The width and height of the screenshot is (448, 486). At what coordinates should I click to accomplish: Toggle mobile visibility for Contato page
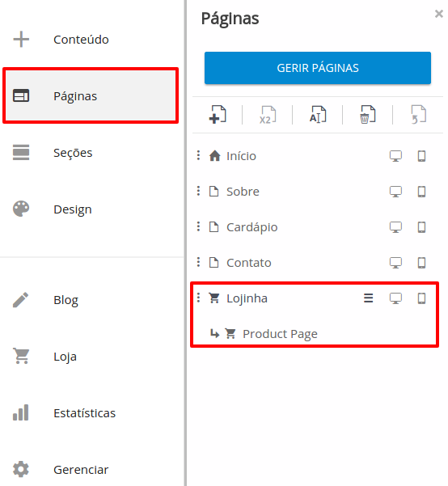coord(421,263)
